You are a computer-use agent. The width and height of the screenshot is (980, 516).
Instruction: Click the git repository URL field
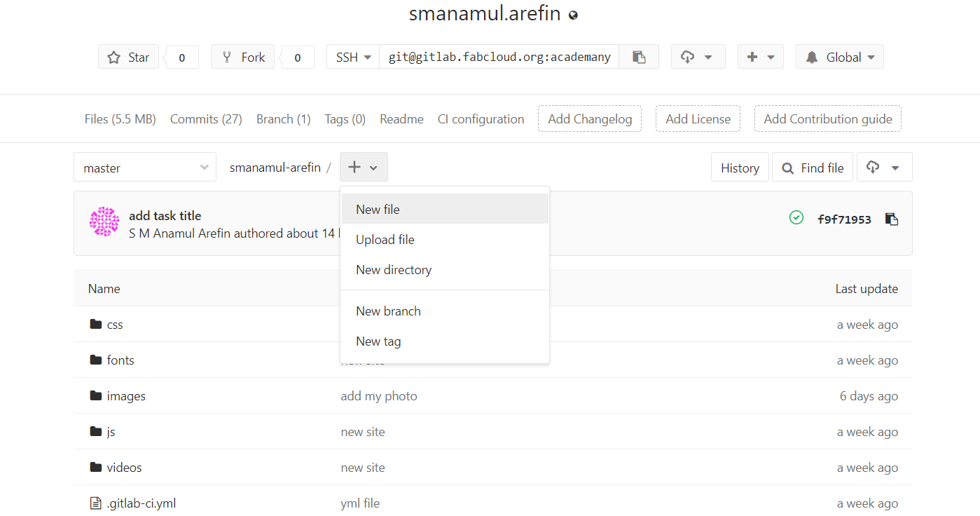point(499,57)
